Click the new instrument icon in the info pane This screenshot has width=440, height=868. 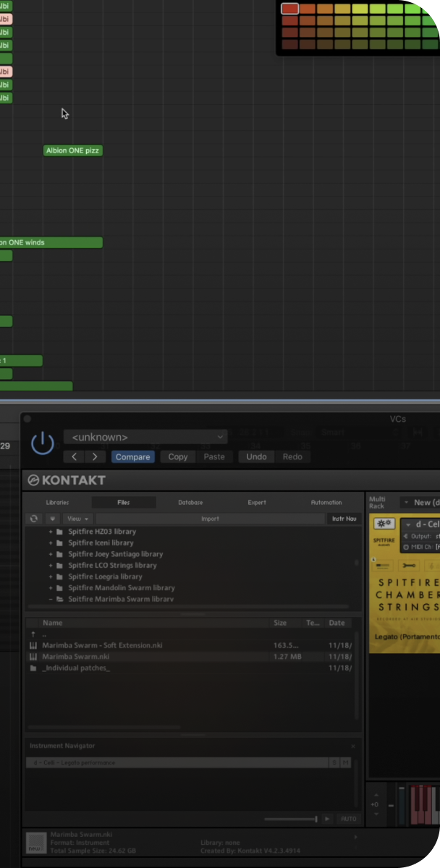pyautogui.click(x=35, y=842)
